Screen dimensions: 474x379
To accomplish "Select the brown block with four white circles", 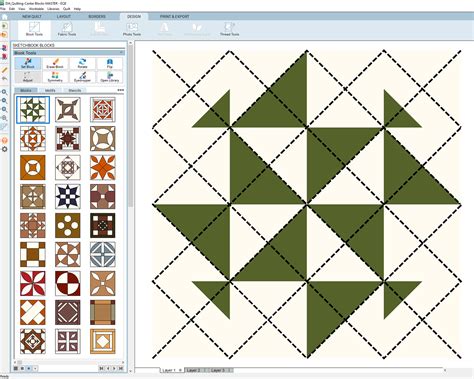I will pos(68,225).
